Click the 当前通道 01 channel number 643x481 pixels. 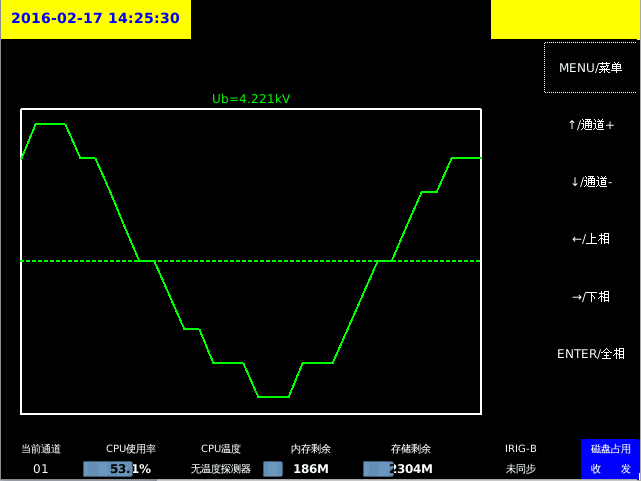point(41,469)
